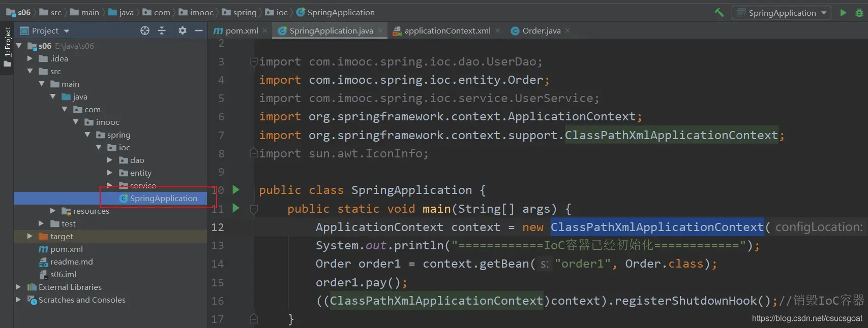The height and width of the screenshot is (328, 868).
Task: Fold the main method at line 11
Action: tap(254, 209)
